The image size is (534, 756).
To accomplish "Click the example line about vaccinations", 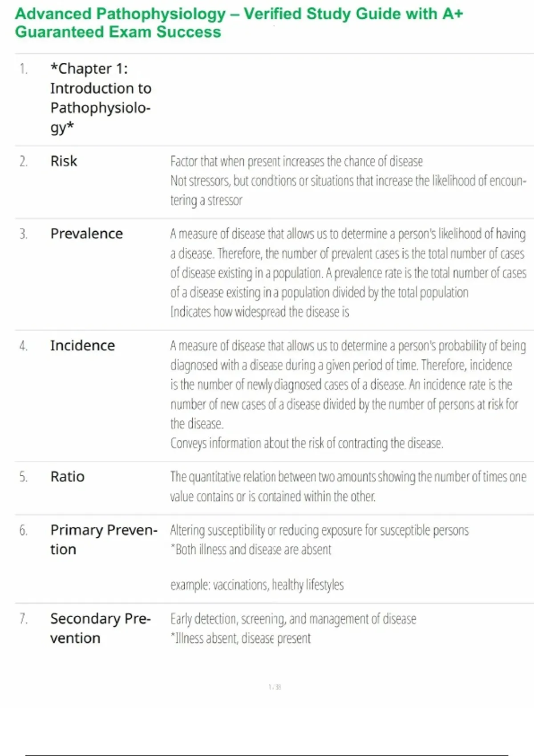I will [x=257, y=585].
